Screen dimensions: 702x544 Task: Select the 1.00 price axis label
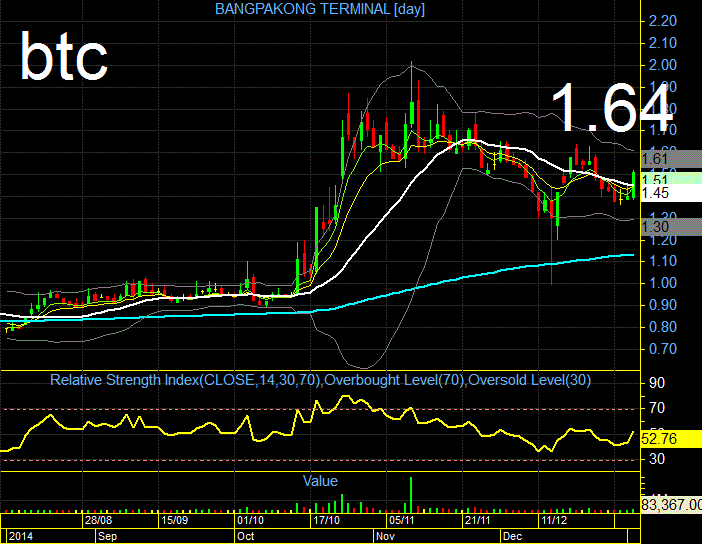point(662,283)
